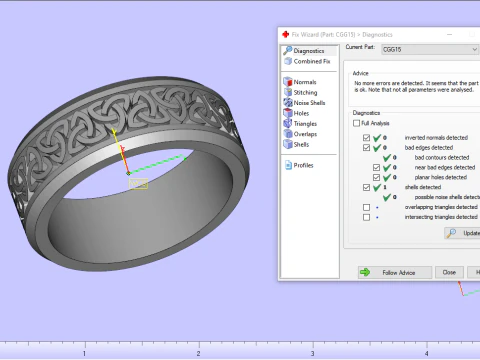
Task: Uncheck bad edges detected checkbox
Action: pyautogui.click(x=366, y=148)
